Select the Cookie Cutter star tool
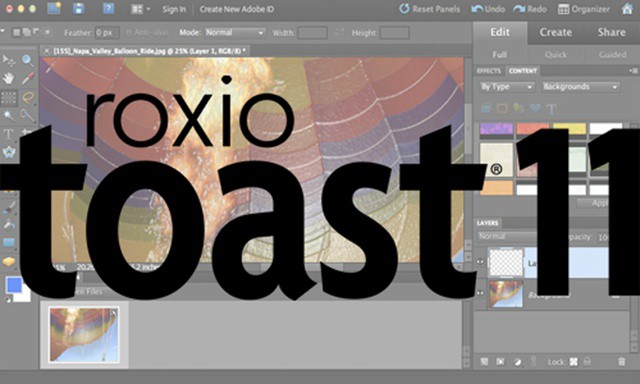This screenshot has width=640, height=384. click(x=9, y=152)
